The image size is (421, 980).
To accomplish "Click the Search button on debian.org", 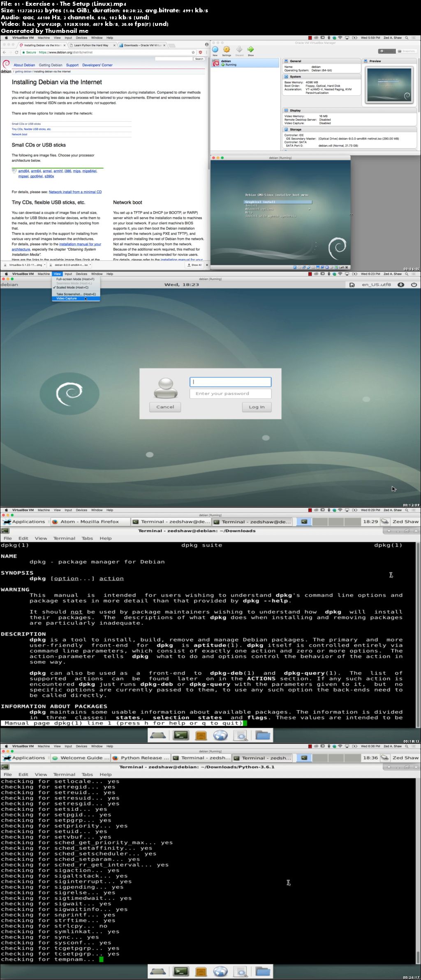I will 199,59.
